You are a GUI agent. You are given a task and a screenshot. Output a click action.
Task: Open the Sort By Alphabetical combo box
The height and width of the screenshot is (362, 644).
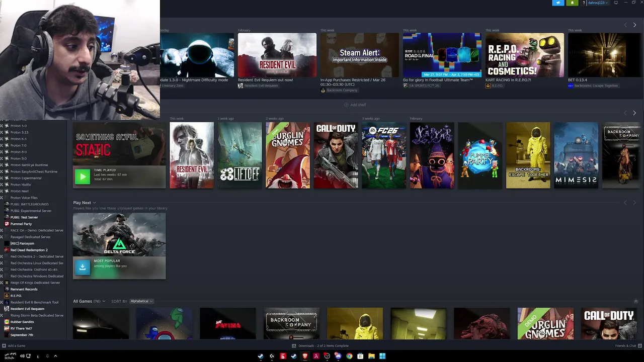(x=141, y=301)
